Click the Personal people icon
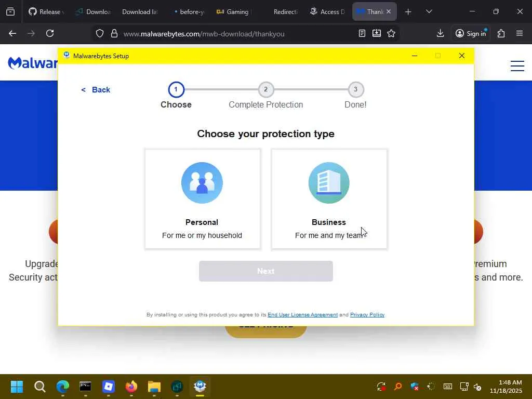532x399 pixels. click(202, 182)
